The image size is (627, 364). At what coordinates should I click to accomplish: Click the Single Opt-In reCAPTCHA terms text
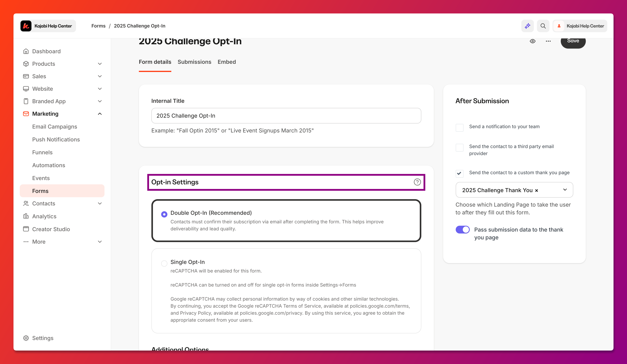pos(290,309)
